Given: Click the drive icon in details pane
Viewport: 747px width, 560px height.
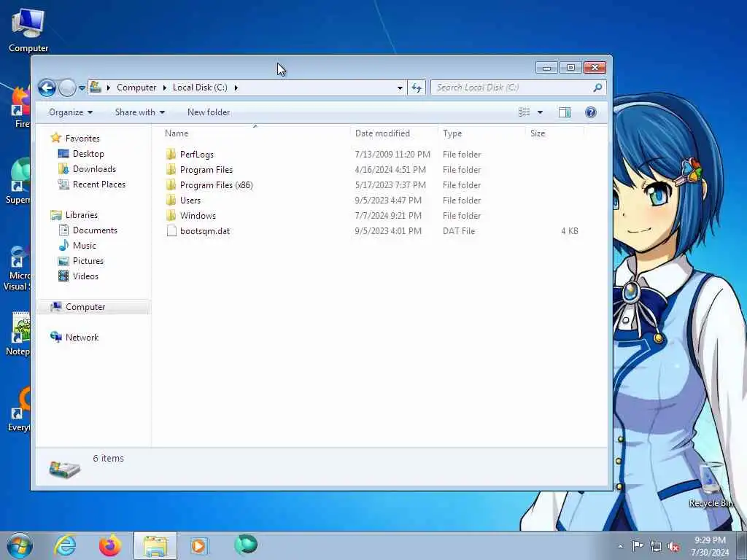Looking at the screenshot, I should (x=64, y=469).
